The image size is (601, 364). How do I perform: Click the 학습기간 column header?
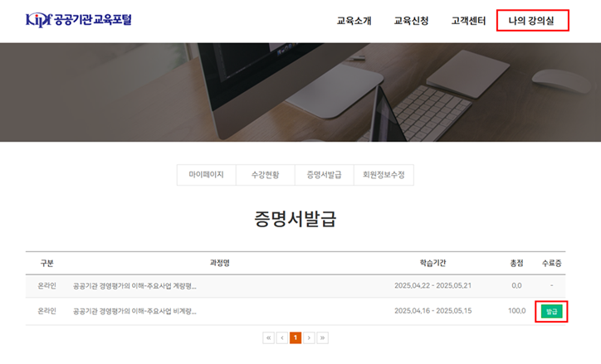(432, 263)
